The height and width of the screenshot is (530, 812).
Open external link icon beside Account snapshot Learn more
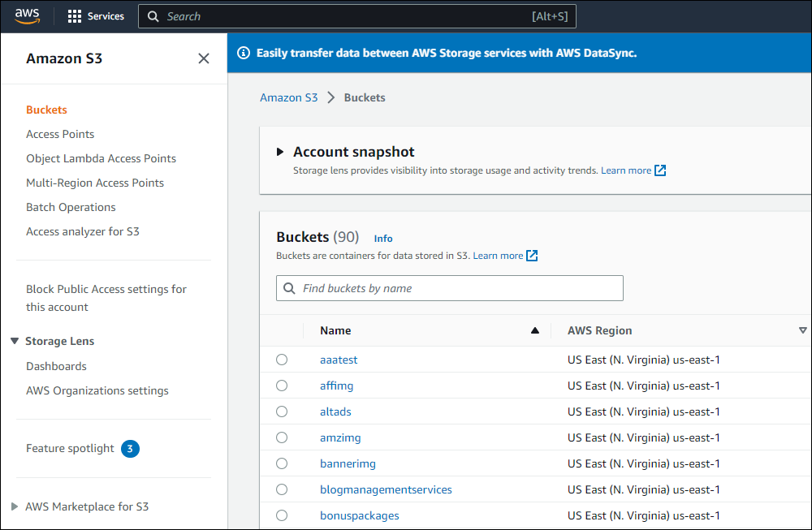click(x=660, y=170)
